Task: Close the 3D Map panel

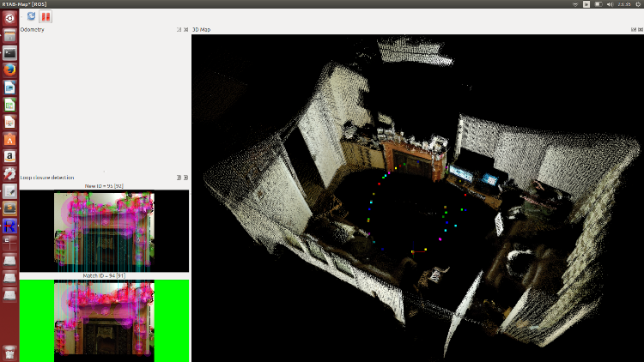Action: (639, 30)
